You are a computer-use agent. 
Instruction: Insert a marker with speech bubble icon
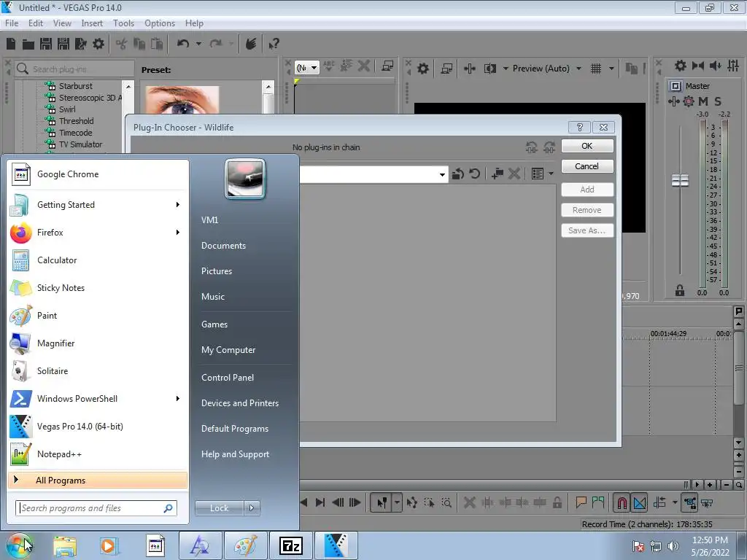pos(581,502)
